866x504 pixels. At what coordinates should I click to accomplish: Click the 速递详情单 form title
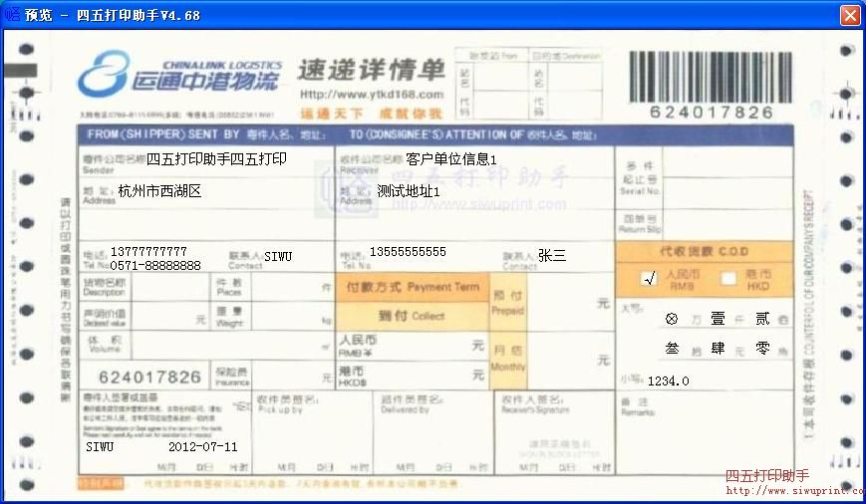371,70
